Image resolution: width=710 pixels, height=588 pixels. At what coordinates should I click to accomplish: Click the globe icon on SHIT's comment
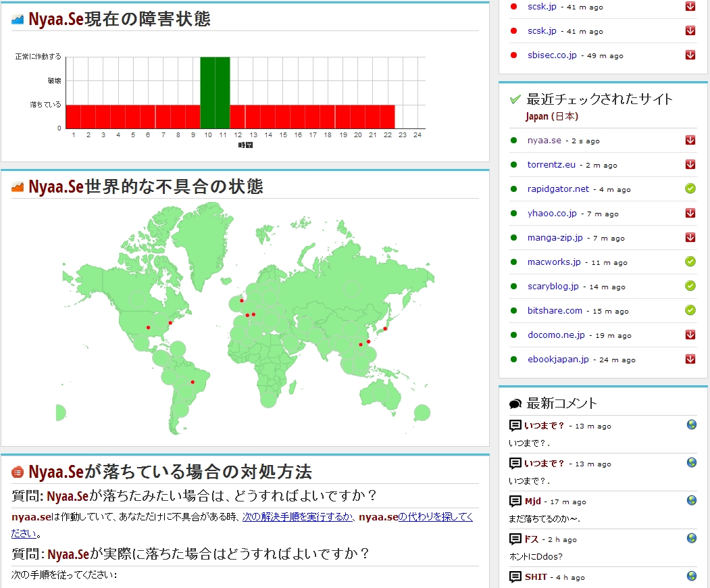click(692, 576)
